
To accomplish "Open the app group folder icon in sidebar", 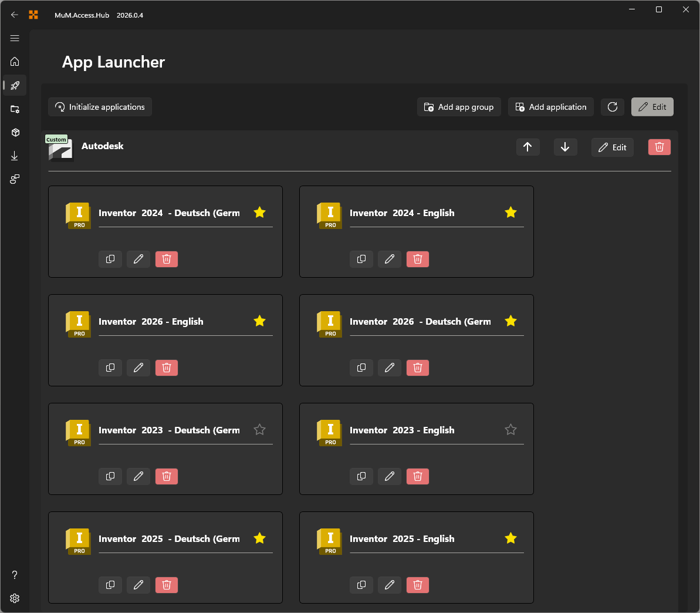I will [x=15, y=109].
